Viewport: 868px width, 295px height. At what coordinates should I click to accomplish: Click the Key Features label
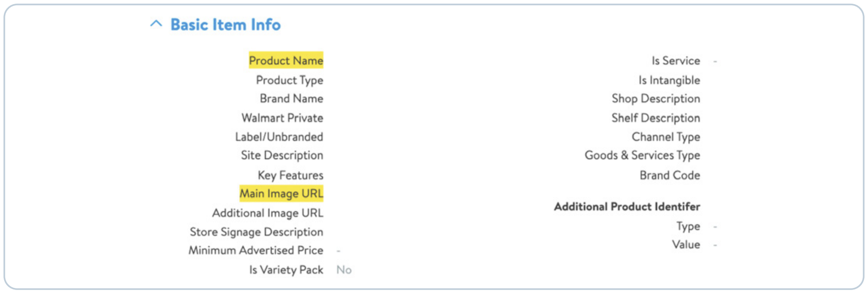click(x=290, y=175)
